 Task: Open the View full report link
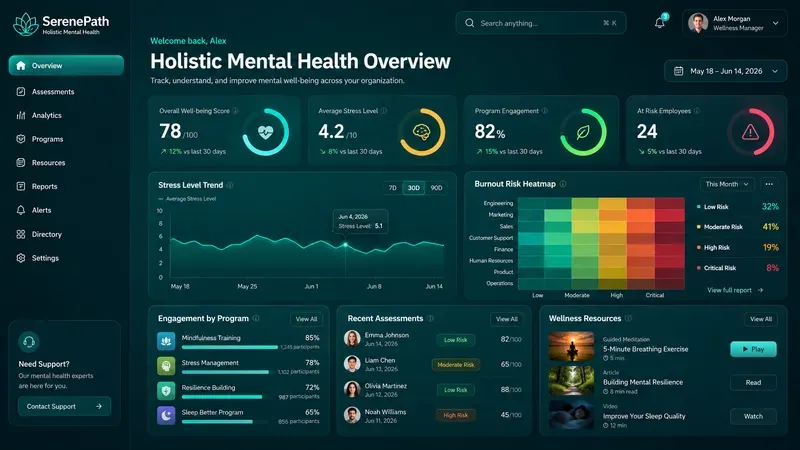pyautogui.click(x=735, y=290)
